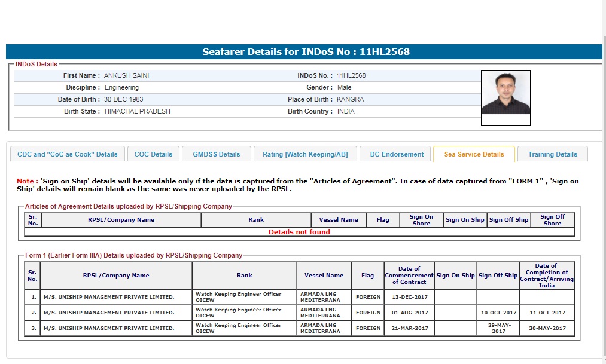Click the Articles of Agreement "Rank" column header
The width and height of the screenshot is (606, 364).
pos(256,220)
